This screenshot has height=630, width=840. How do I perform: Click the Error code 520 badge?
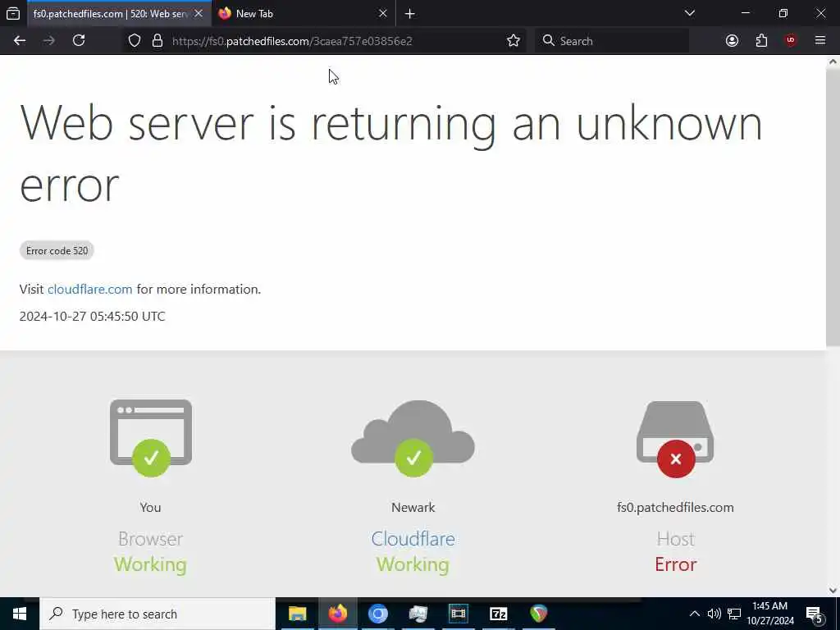tap(57, 251)
